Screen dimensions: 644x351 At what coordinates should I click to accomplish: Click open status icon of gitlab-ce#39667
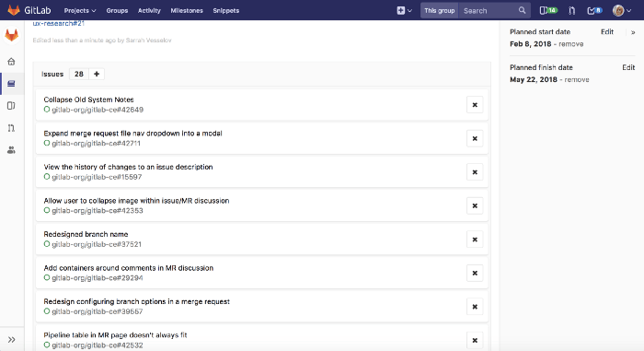pyautogui.click(x=47, y=311)
